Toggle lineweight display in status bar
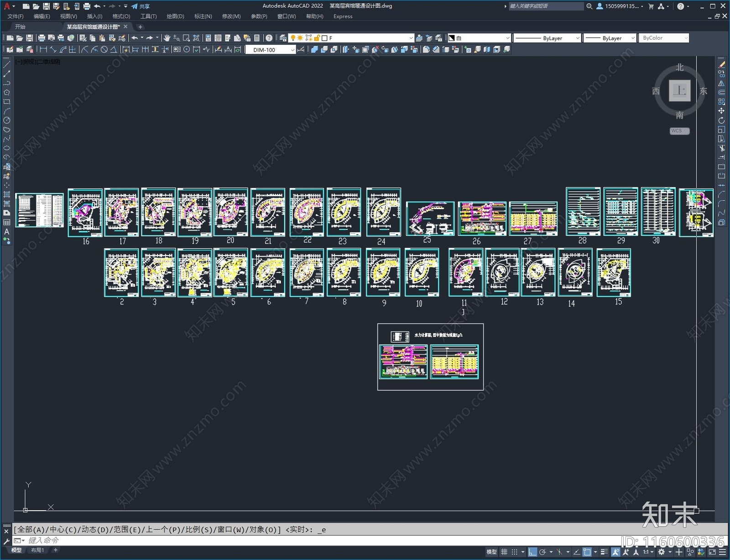The width and height of the screenshot is (730, 560). (x=604, y=552)
